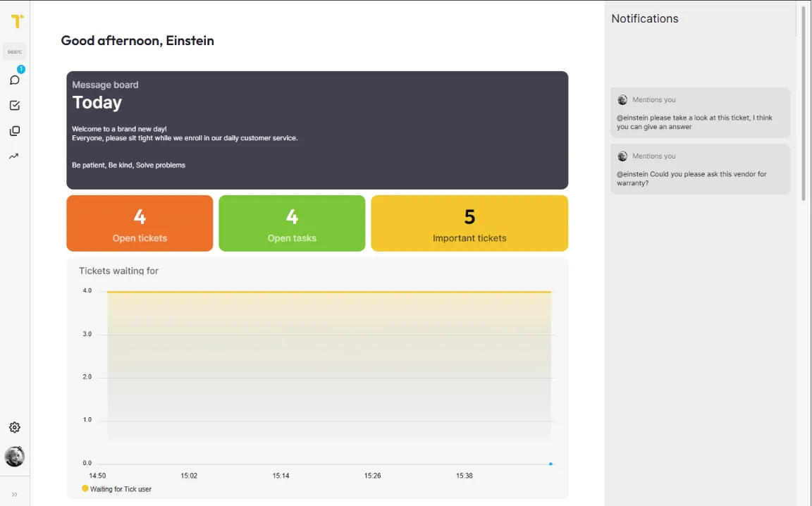Viewport: 812px width, 506px height.
Task: Click the 15:02 time axis label
Action: pos(189,476)
